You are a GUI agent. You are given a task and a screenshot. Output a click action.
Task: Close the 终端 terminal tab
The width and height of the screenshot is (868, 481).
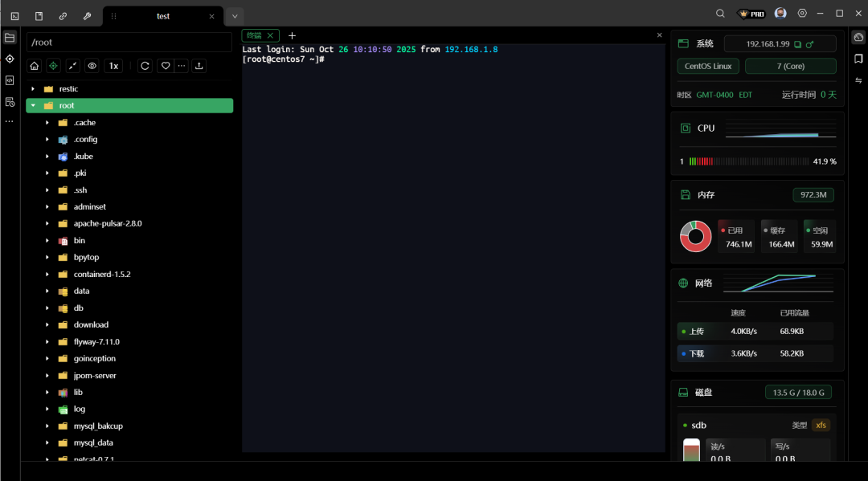click(x=270, y=35)
